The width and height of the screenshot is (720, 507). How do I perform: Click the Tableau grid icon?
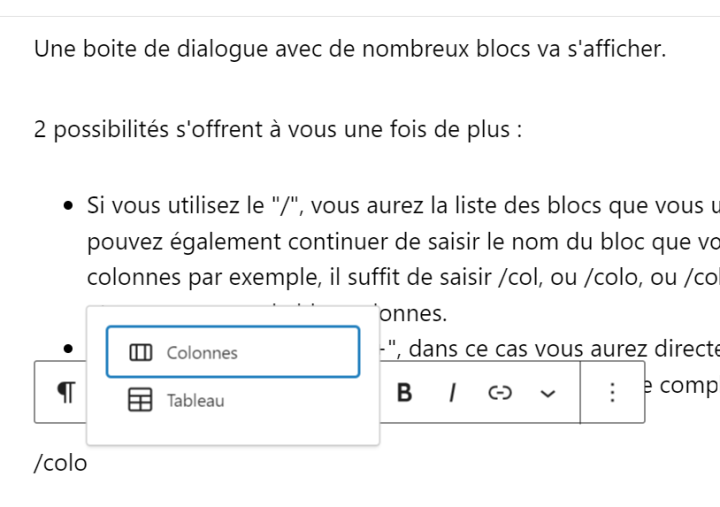coord(140,400)
